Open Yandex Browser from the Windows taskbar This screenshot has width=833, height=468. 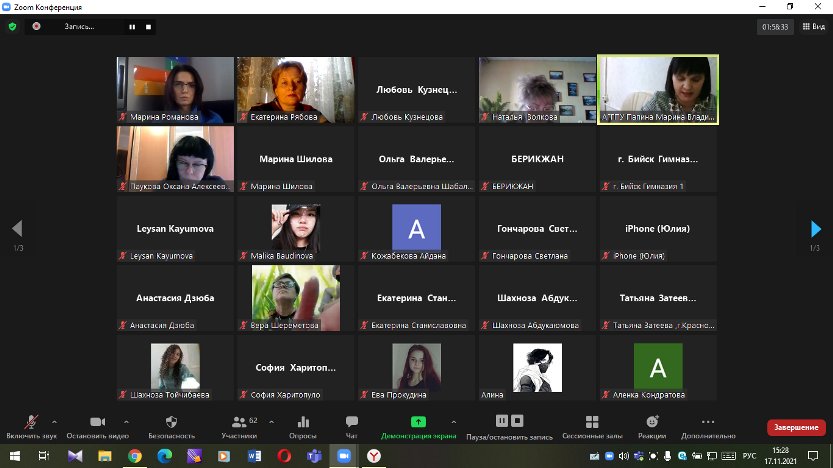tap(373, 456)
